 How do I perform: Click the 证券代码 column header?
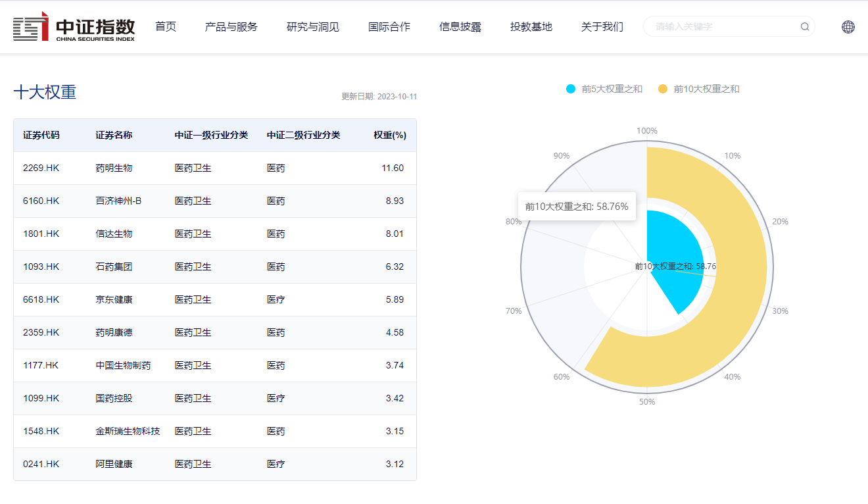point(41,135)
